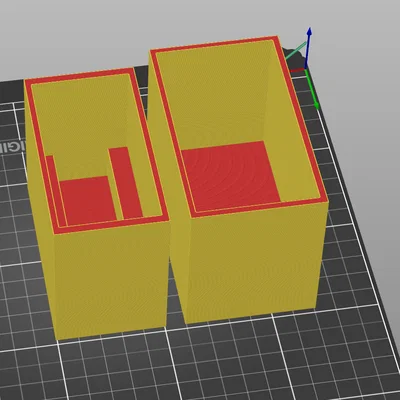Click the tall red bar inside left box
The height and width of the screenshot is (400, 400).
pos(125,183)
